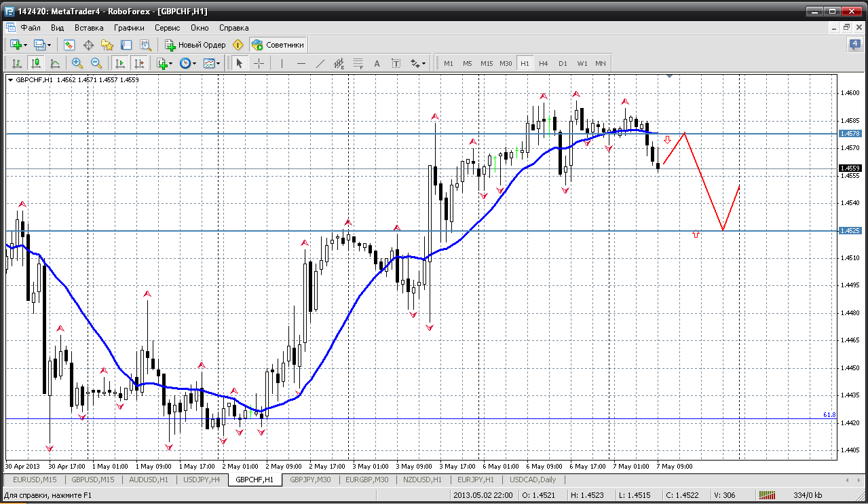Switch timeframe to M5
The width and height of the screenshot is (868, 504).
[x=468, y=63]
